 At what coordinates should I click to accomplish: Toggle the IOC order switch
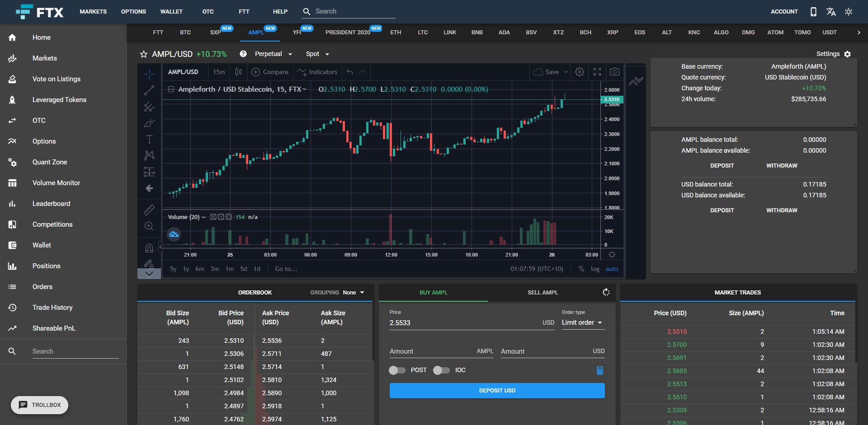point(441,370)
